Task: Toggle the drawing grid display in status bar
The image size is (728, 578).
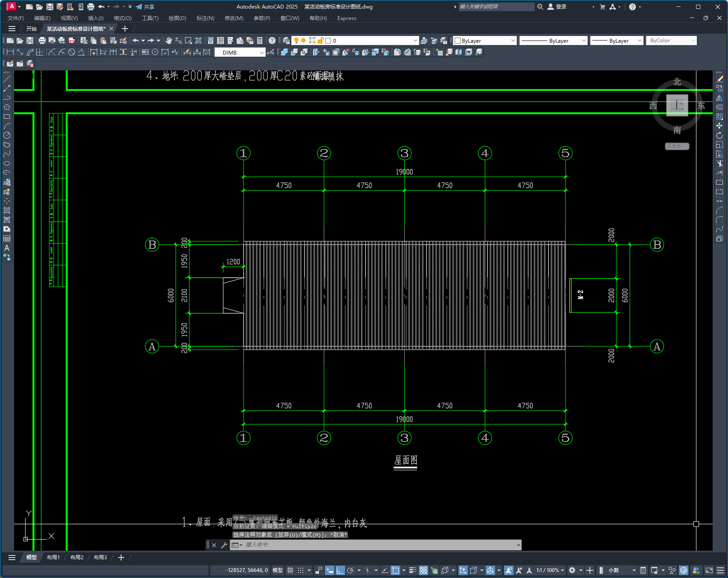Action: point(290,570)
